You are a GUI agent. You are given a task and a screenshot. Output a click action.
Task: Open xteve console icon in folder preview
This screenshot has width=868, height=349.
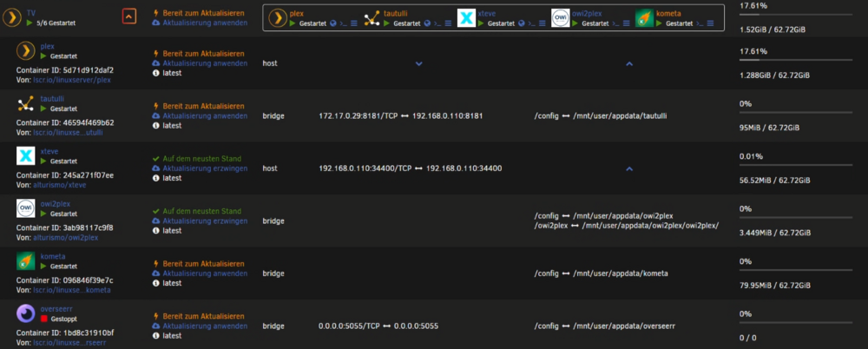click(531, 23)
